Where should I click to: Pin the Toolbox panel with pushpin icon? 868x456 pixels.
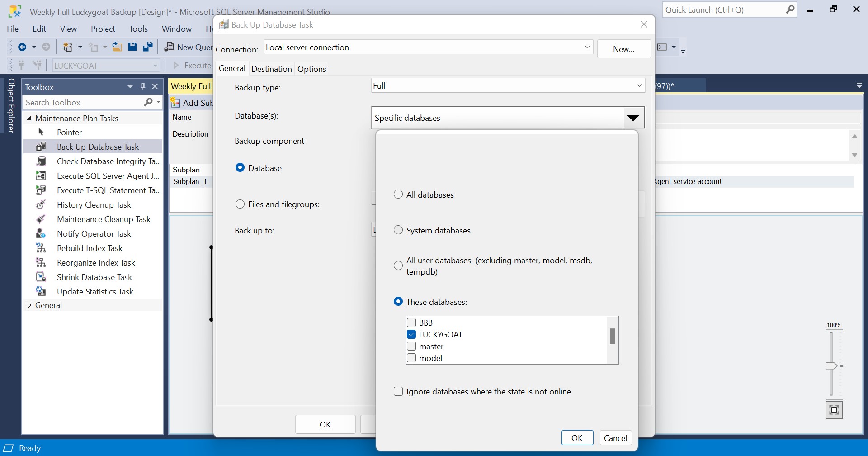point(143,87)
